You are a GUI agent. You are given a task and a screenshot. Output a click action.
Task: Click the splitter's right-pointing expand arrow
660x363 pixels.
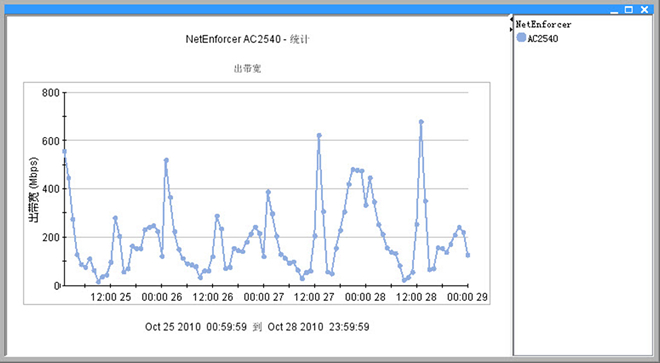511,29
